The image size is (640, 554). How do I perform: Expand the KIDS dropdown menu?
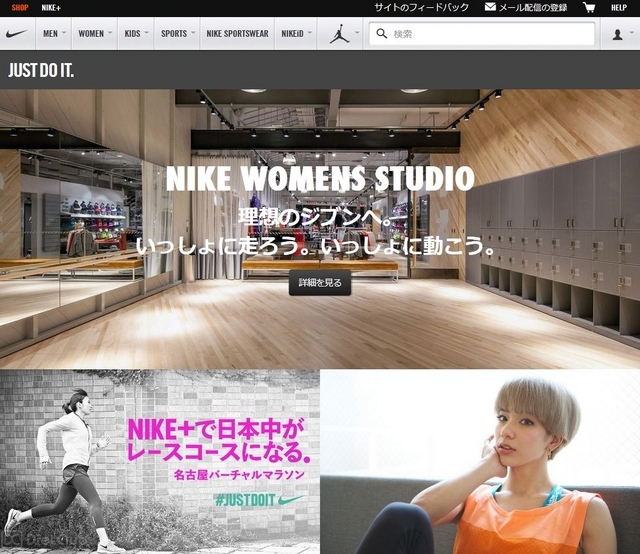137,34
